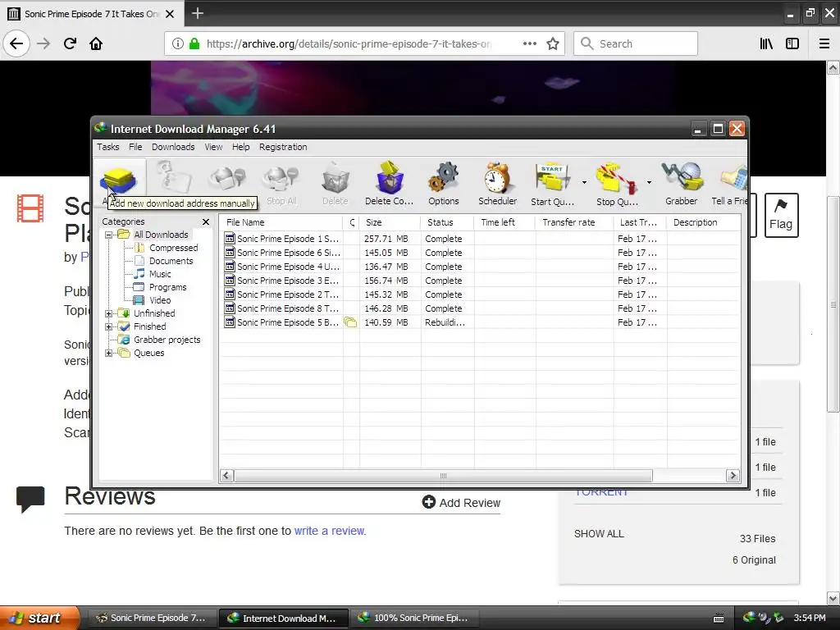
Task: Open the Tasks menu
Action: click(x=107, y=147)
